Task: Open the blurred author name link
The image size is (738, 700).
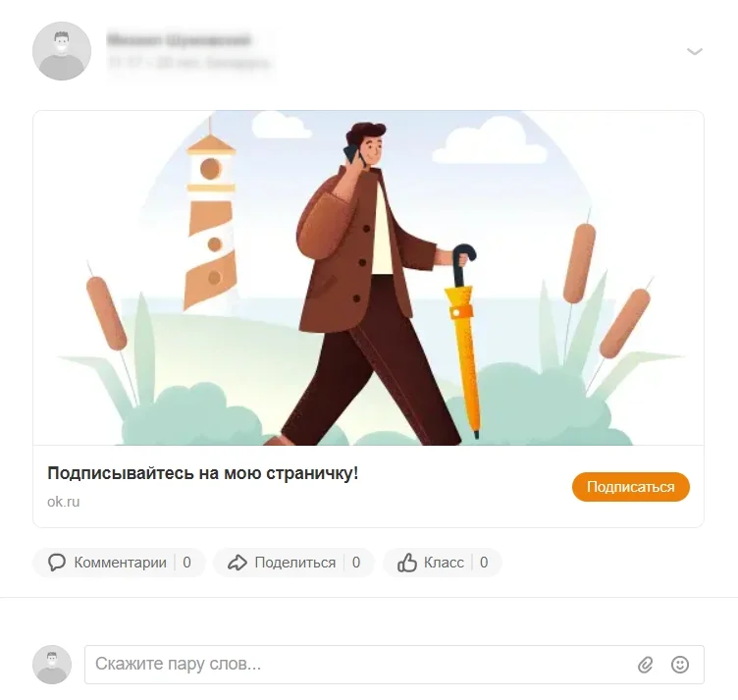Action: [179, 40]
